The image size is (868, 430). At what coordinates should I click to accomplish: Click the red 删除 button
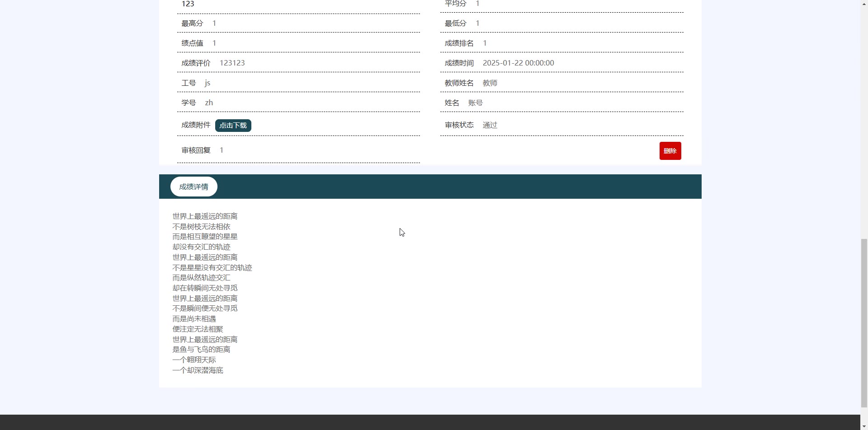click(x=670, y=151)
